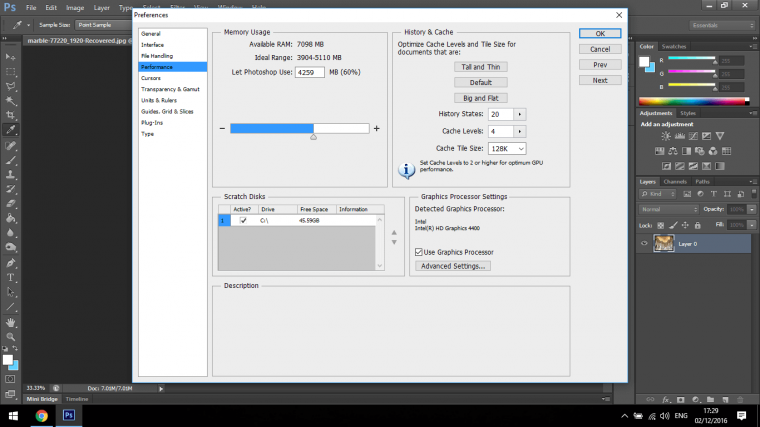Image resolution: width=760 pixels, height=427 pixels.
Task: Select the Paint Bucket tool
Action: (10, 218)
